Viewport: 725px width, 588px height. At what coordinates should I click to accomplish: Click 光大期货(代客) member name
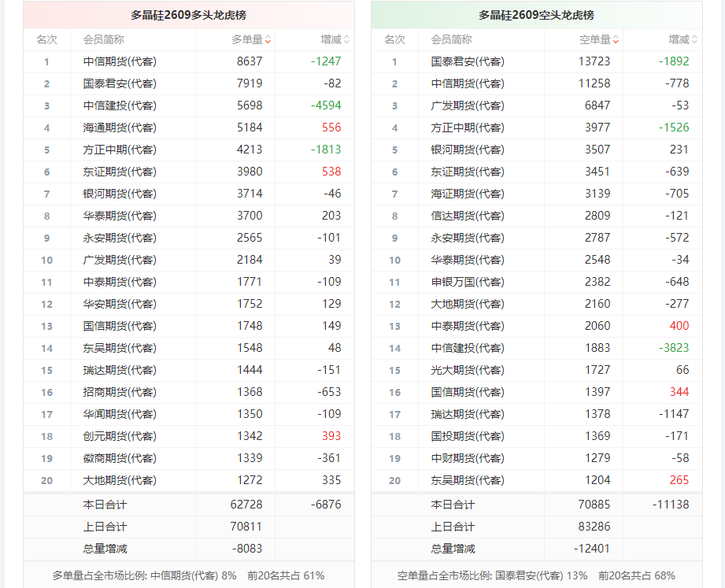(468, 370)
